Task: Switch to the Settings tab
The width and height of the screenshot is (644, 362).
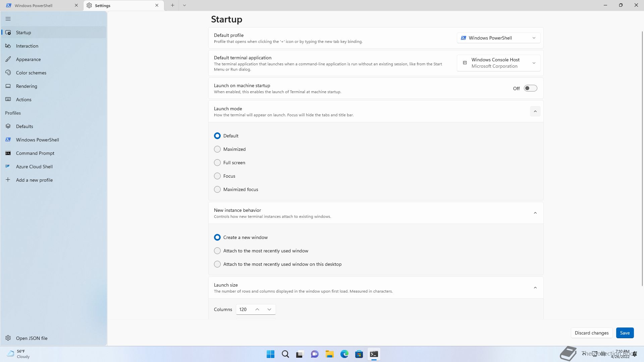Action: coord(124,5)
